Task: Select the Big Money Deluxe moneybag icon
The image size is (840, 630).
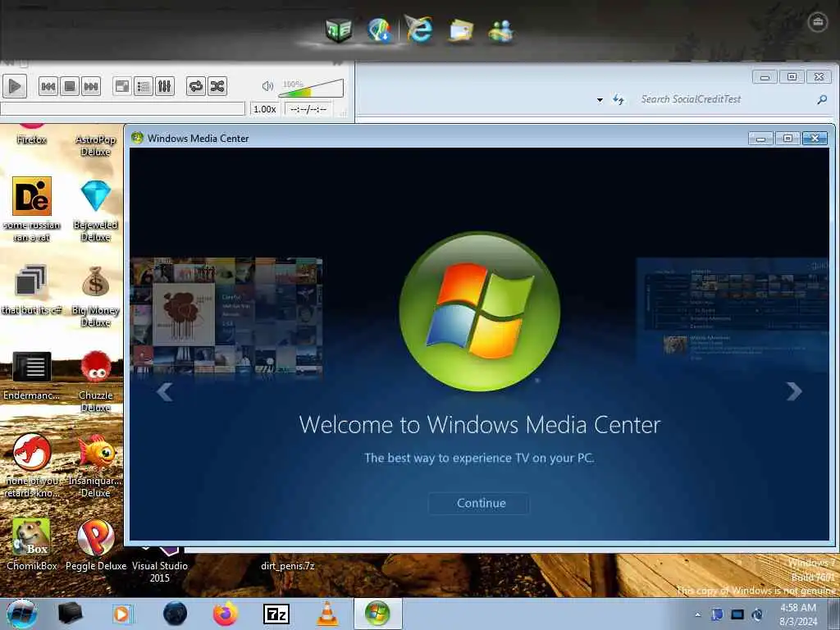Action: [x=95, y=281]
